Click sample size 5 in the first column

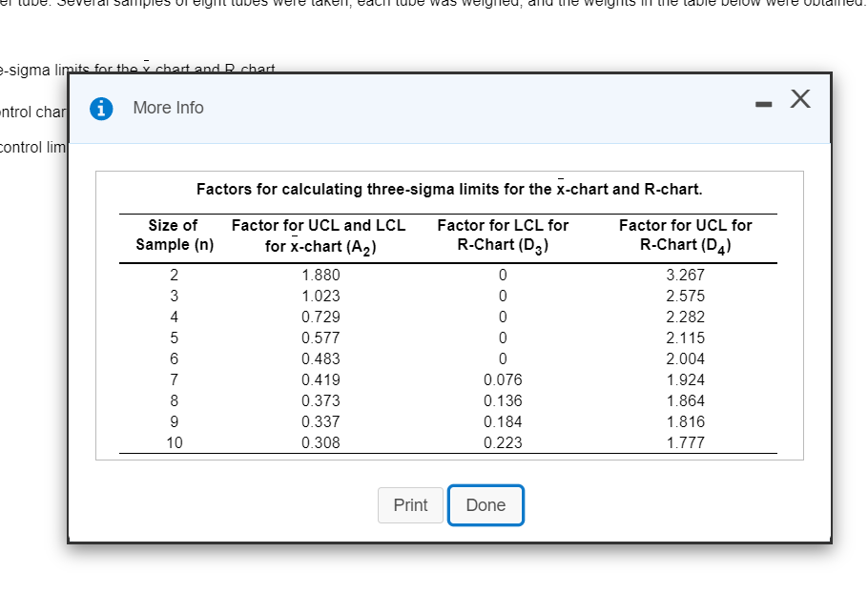click(x=174, y=338)
